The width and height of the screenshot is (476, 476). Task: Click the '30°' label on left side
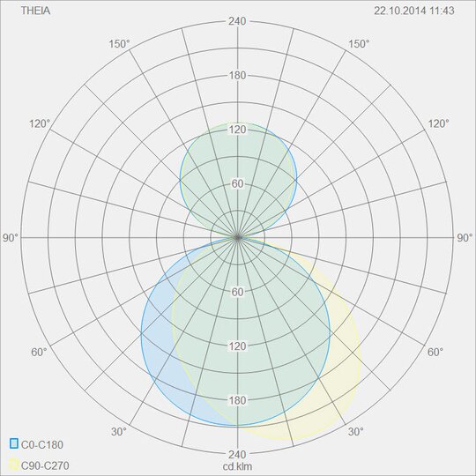click(x=119, y=432)
